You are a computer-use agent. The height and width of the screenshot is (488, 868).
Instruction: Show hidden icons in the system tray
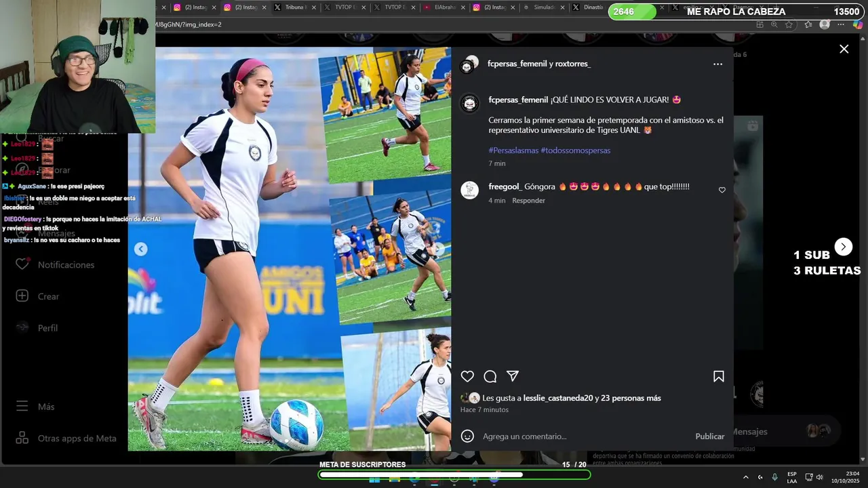coord(745,477)
